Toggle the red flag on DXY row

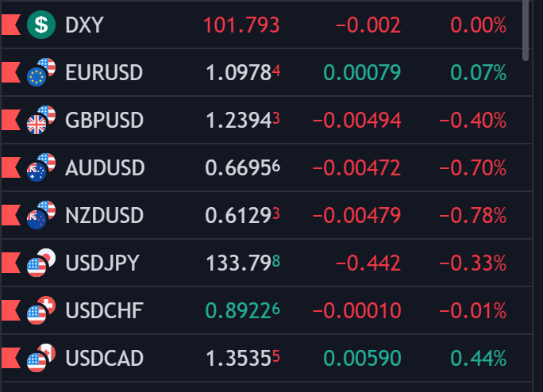[10, 25]
